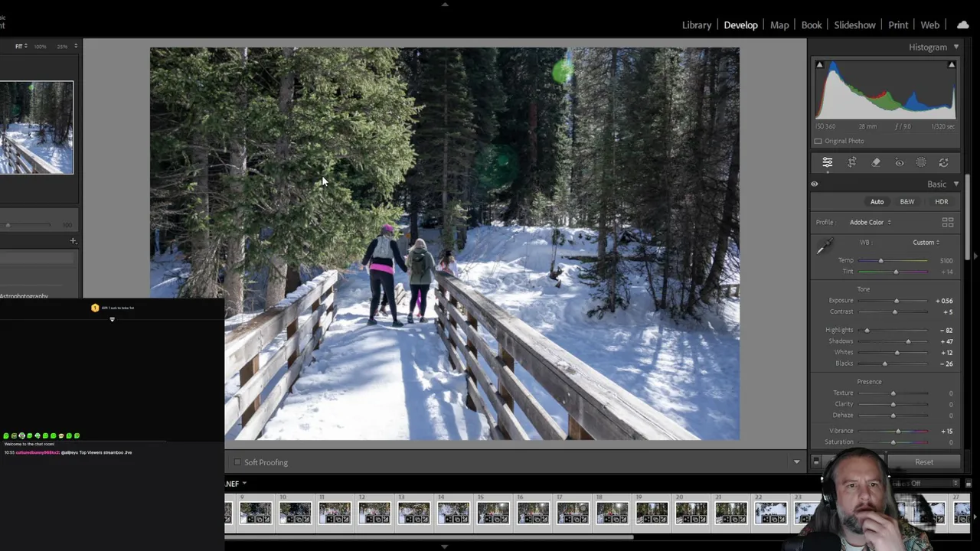Toggle Basic panel visibility eye

(x=815, y=184)
